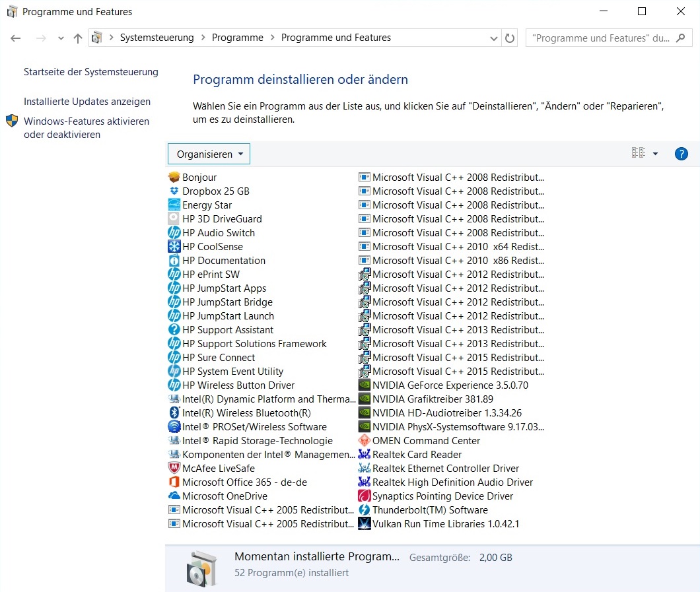Click the Vulkan Run Time Libraries icon
This screenshot has width=700, height=592.
pos(365,523)
